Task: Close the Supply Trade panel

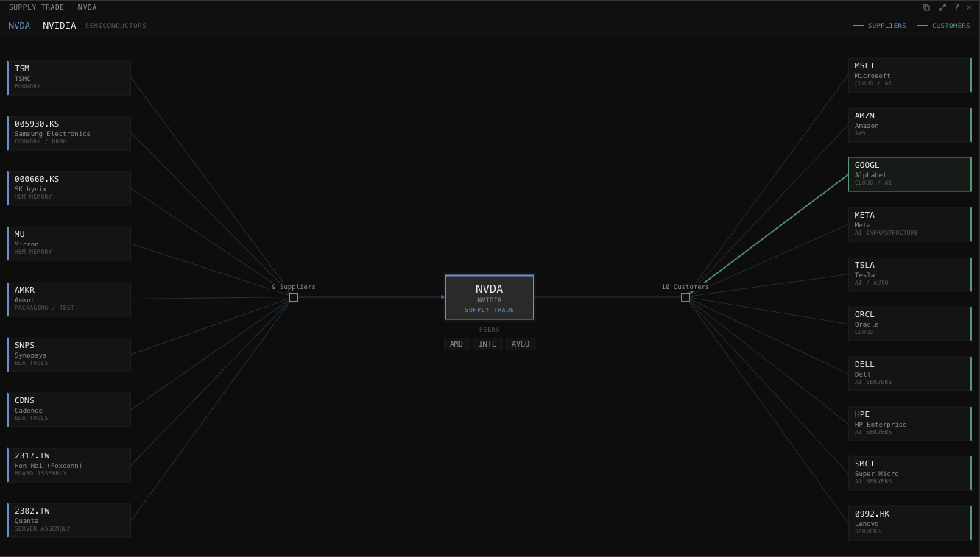Action: [x=969, y=7]
